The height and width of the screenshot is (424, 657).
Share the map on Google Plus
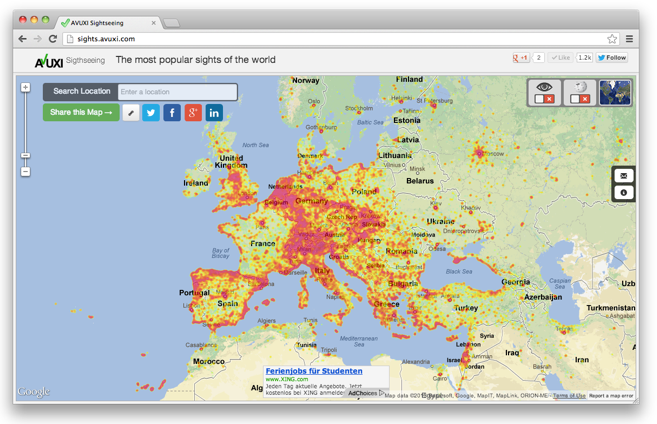click(x=193, y=113)
